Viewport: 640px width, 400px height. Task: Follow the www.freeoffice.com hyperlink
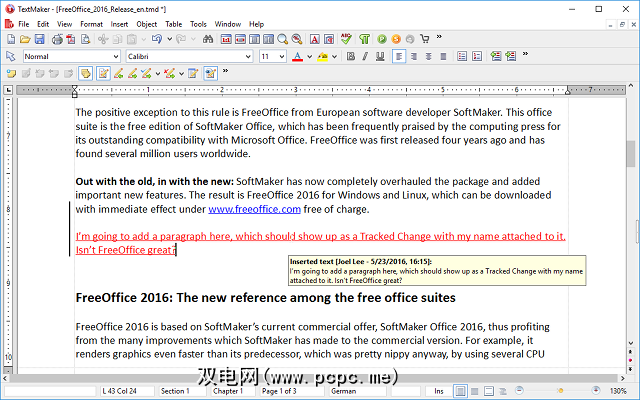pos(254,209)
